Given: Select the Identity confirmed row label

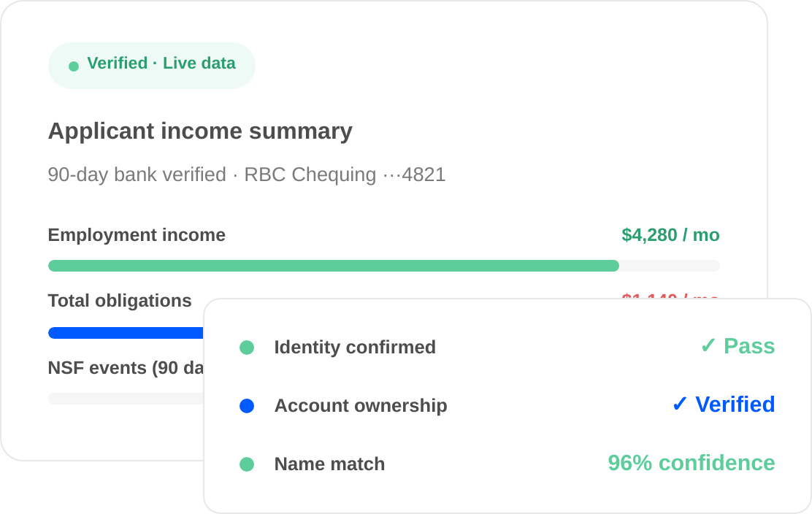Looking at the screenshot, I should 355,348.
